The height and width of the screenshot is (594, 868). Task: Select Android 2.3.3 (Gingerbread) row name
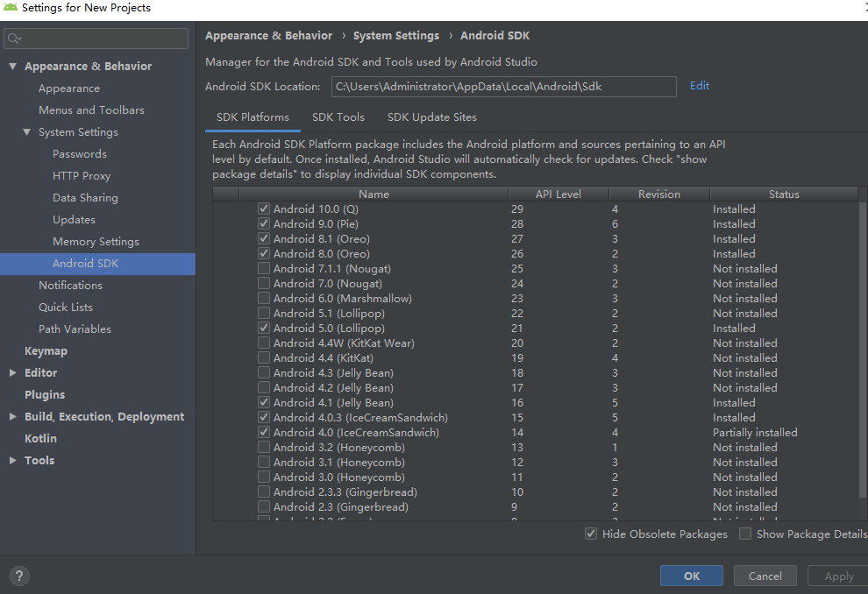pos(345,492)
